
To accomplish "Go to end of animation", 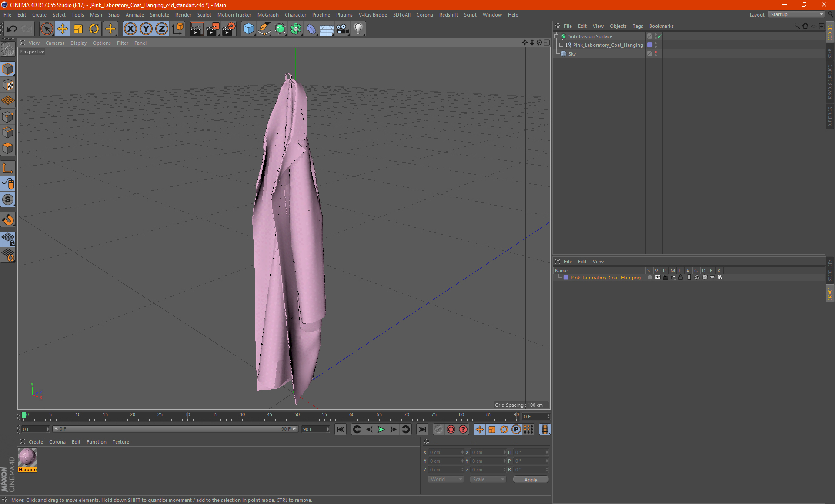I will [422, 429].
